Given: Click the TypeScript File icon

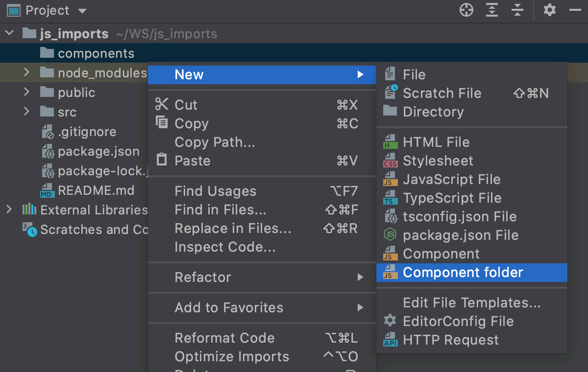Looking at the screenshot, I should pyautogui.click(x=391, y=198).
